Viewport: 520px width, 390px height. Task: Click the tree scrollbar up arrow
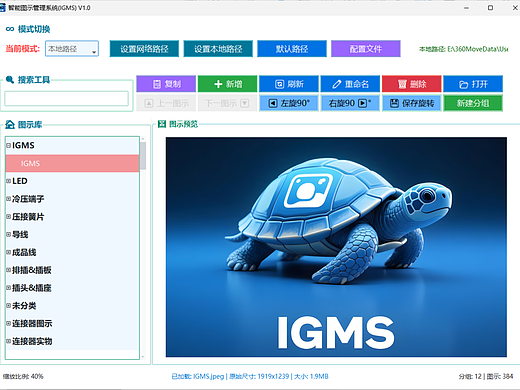(143, 139)
